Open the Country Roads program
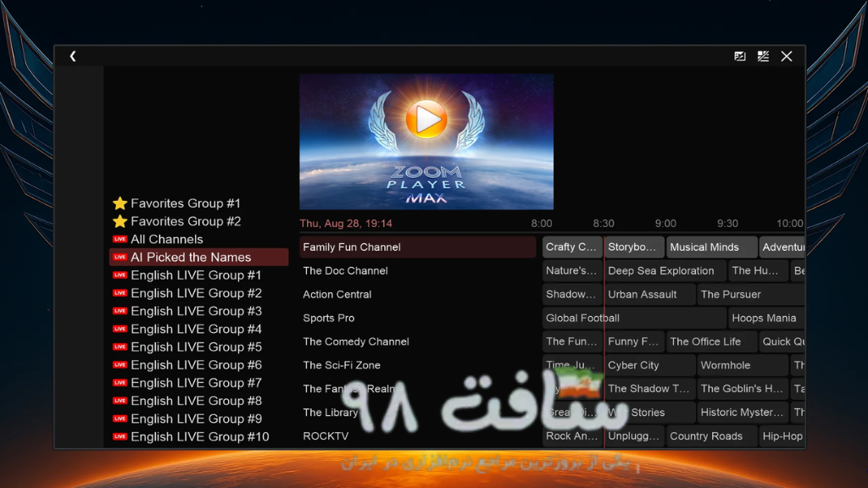This screenshot has height=488, width=868. (x=711, y=436)
